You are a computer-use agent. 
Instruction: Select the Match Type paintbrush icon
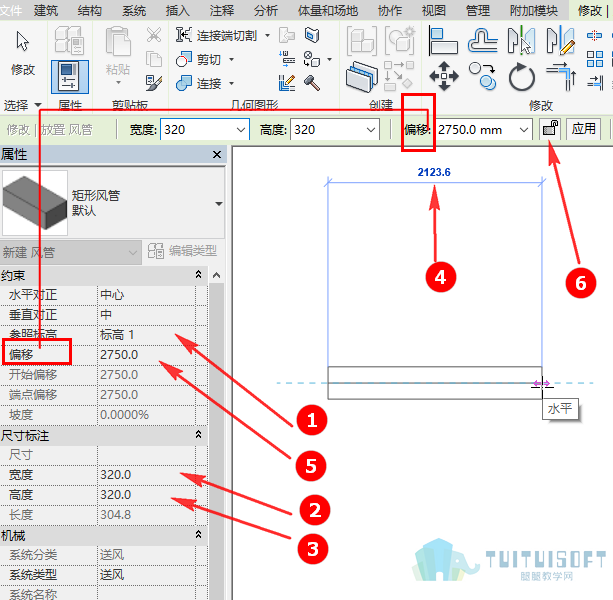[x=154, y=83]
